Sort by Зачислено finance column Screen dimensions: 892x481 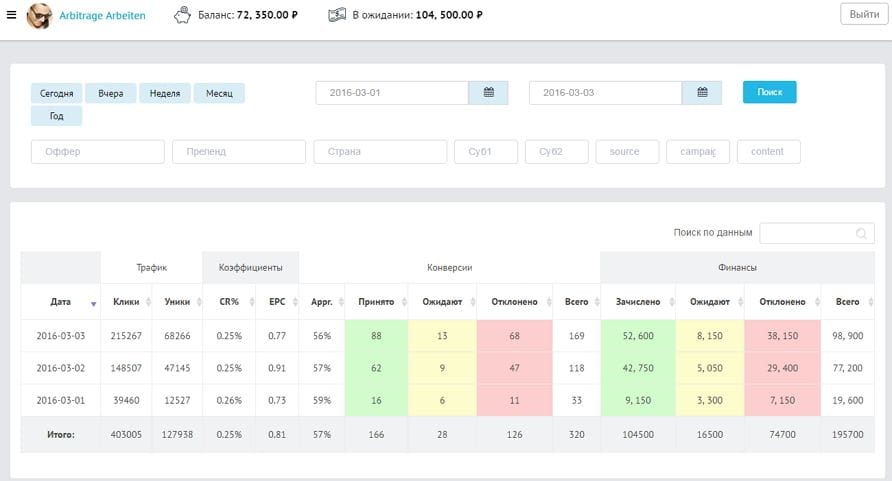pyautogui.click(x=638, y=302)
